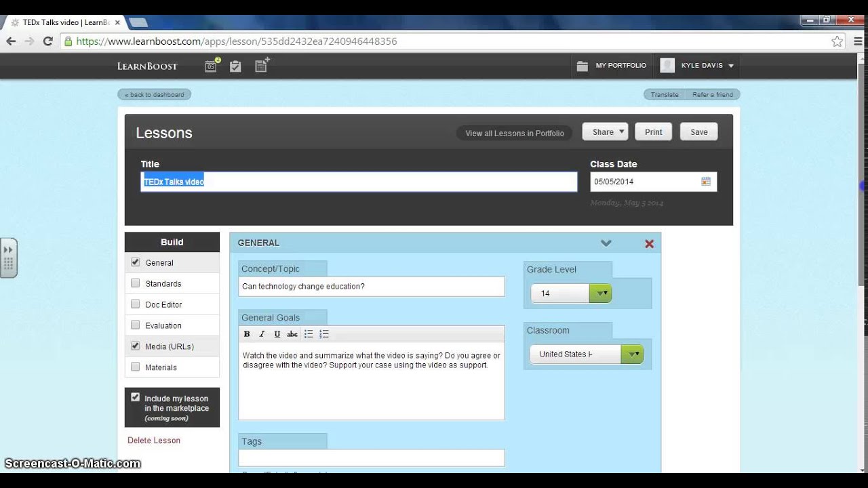This screenshot has height=488, width=868.
Task: Click the browser address bar URL
Action: point(237,41)
